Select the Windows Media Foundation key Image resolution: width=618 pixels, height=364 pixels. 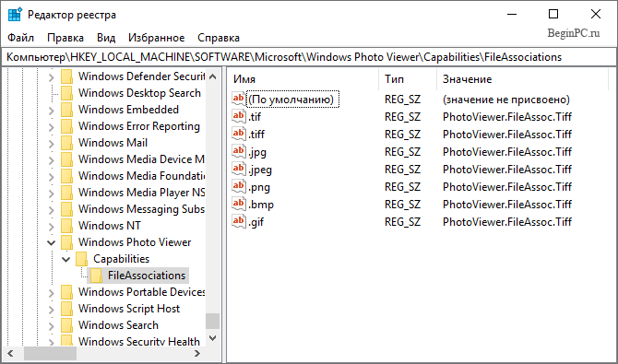pyautogui.click(x=141, y=176)
